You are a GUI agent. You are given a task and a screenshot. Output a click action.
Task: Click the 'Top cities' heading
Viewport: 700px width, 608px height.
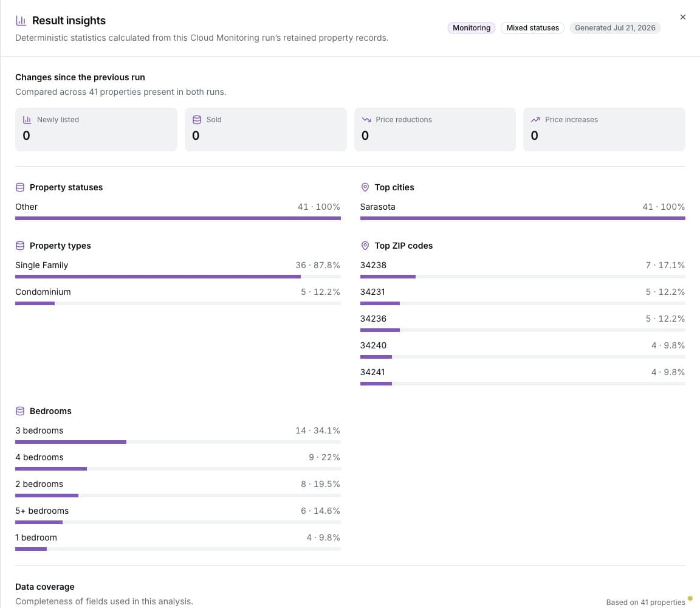[394, 187]
